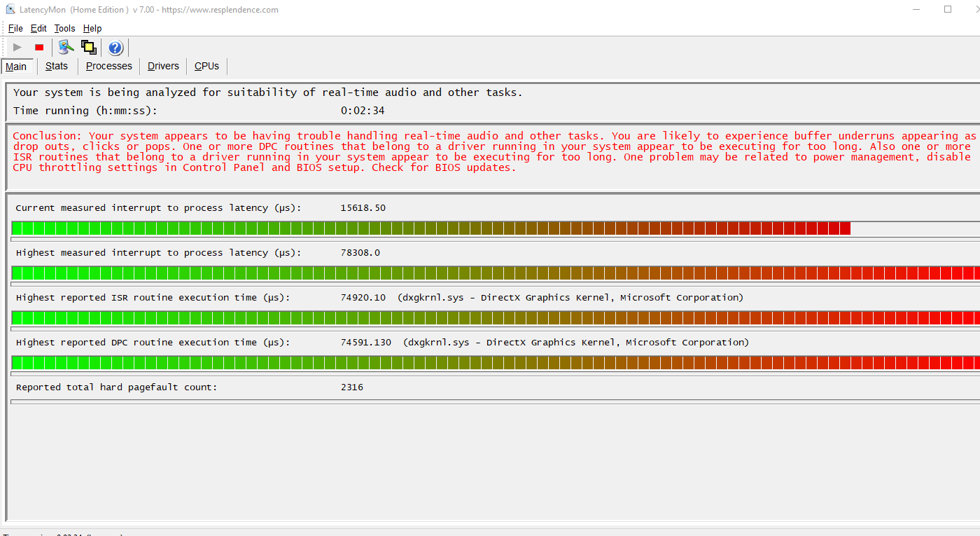Show the CPUs tab
980x536 pixels.
click(206, 66)
